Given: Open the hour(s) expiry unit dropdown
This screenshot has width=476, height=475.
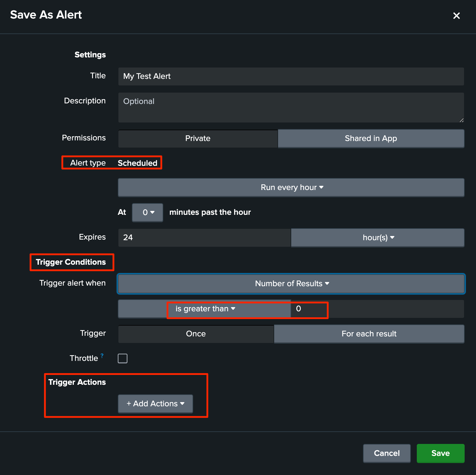Looking at the screenshot, I should click(378, 237).
